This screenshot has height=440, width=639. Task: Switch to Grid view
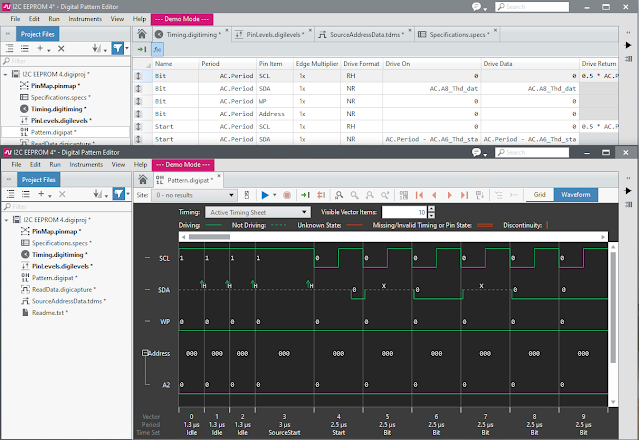tap(539, 195)
